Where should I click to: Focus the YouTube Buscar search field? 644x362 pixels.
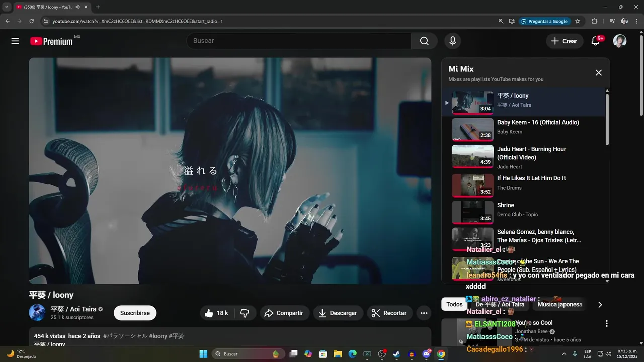coord(299,41)
